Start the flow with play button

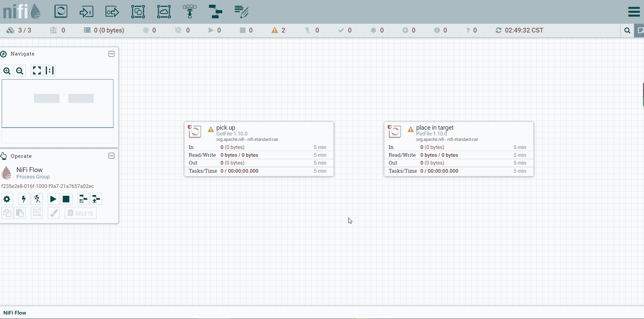coord(53,199)
